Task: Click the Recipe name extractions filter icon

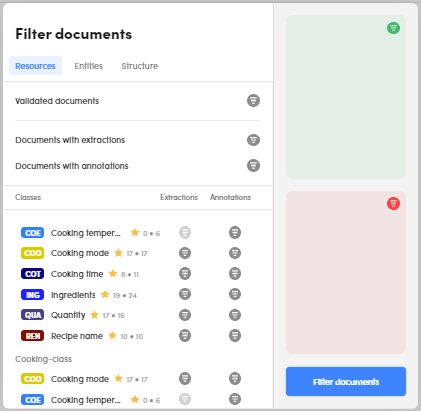Action: [x=185, y=335]
